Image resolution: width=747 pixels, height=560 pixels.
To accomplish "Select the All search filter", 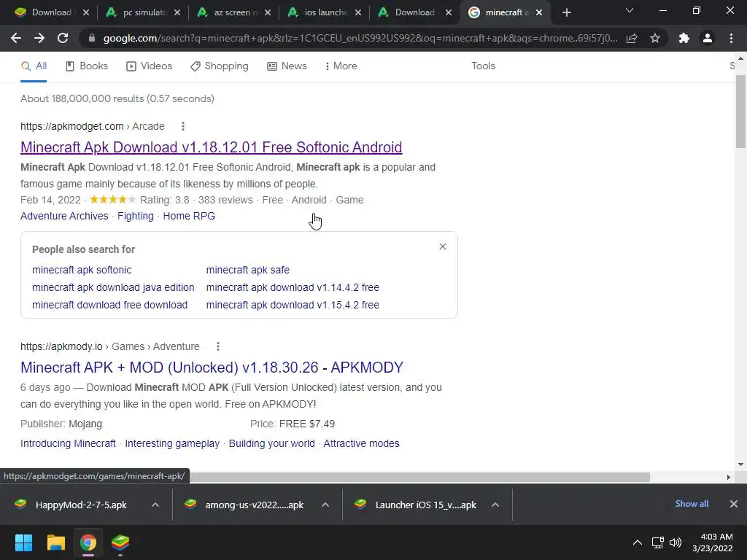I will click(34, 66).
